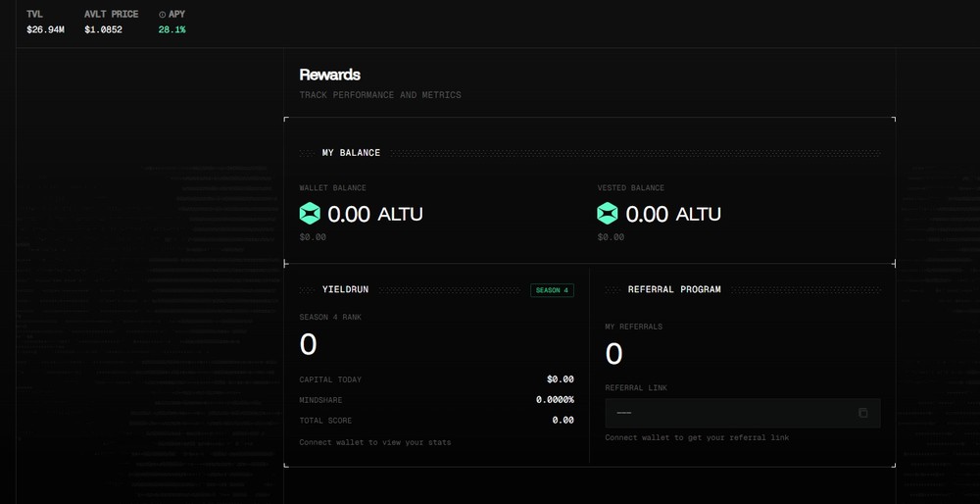Click $0.00 beneath the wallet balance
The height and width of the screenshot is (504, 980).
313,237
